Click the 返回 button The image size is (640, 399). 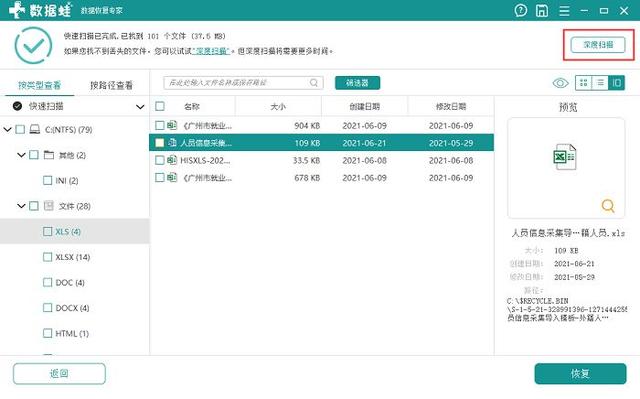pos(59,373)
